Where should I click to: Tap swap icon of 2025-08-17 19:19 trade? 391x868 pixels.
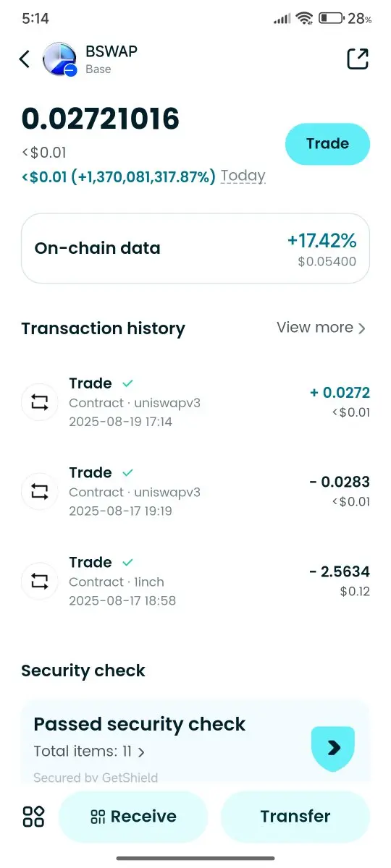click(x=40, y=492)
